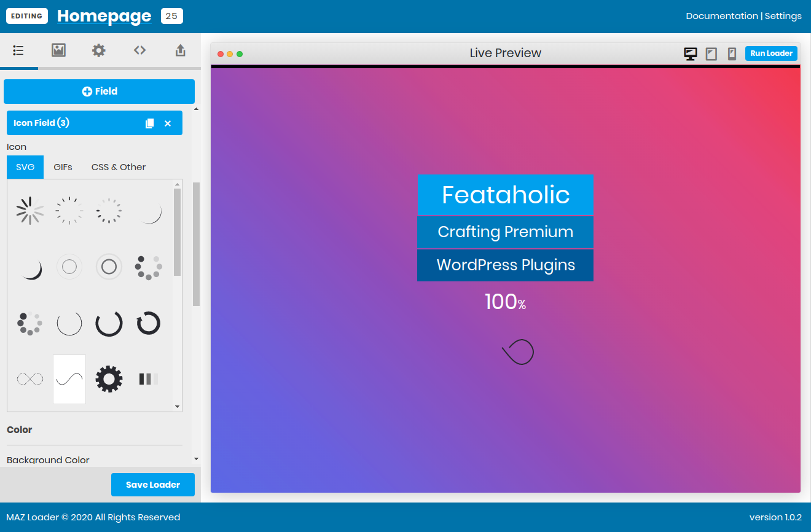This screenshot has width=811, height=532.
Task: Choose the dotted infinity loader
Action: pyautogui.click(x=30, y=379)
